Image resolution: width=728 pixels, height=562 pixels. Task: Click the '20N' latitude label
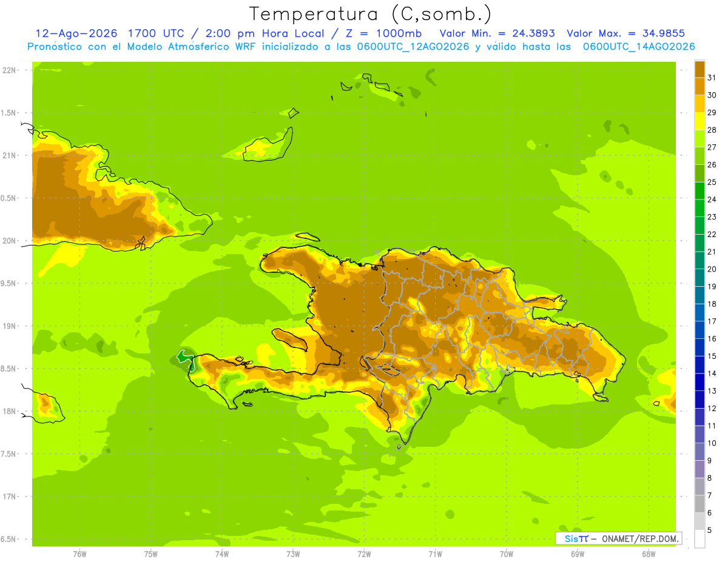[x=10, y=241]
